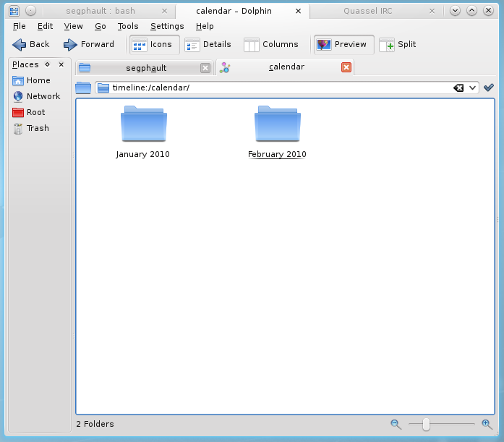Close the segphault tab
This screenshot has height=442, width=504.
tap(205, 68)
